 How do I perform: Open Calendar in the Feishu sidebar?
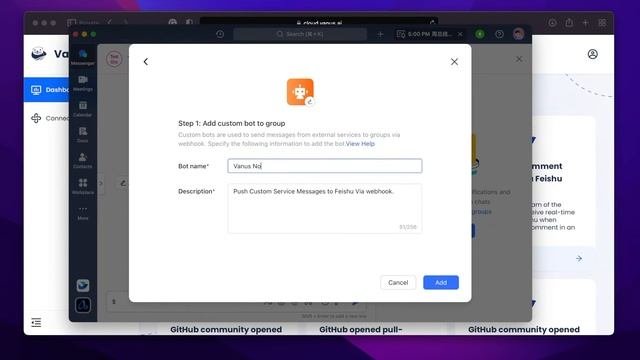pyautogui.click(x=83, y=109)
